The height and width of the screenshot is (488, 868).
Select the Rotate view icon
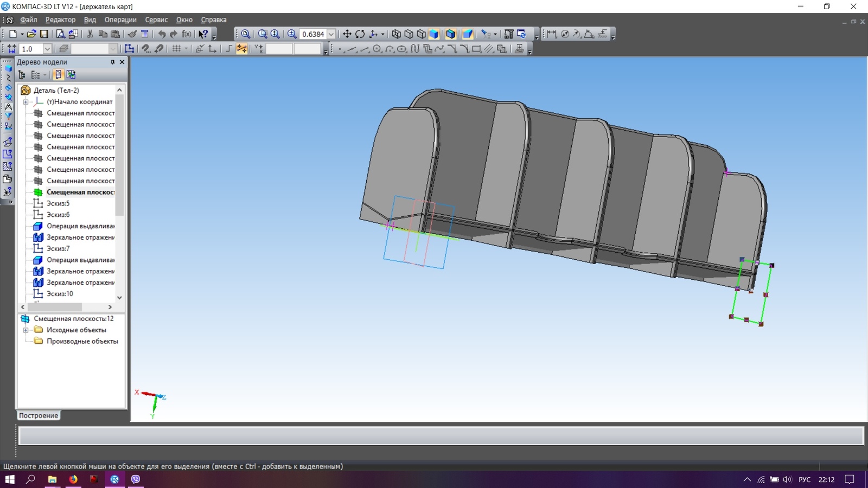click(x=360, y=34)
